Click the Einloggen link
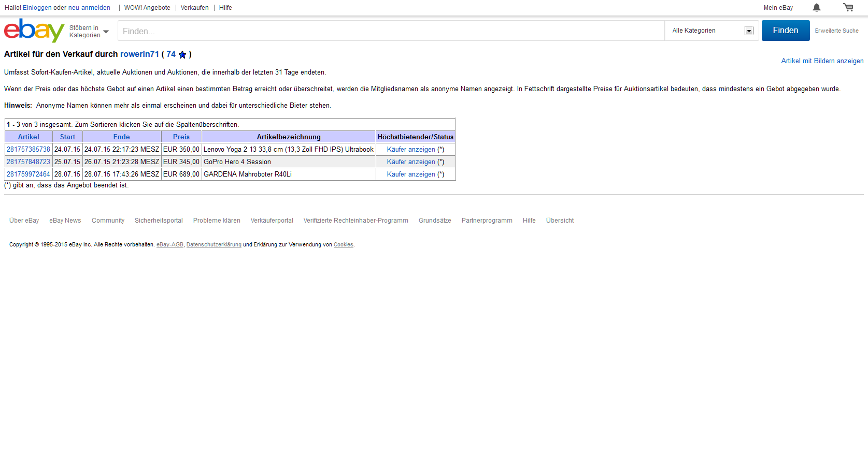The height and width of the screenshot is (468, 868). pos(37,8)
